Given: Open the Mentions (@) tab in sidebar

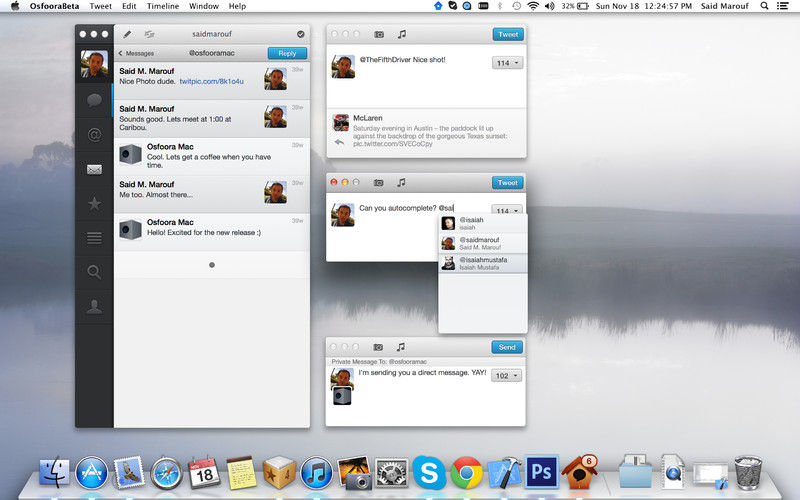Looking at the screenshot, I should (94, 134).
